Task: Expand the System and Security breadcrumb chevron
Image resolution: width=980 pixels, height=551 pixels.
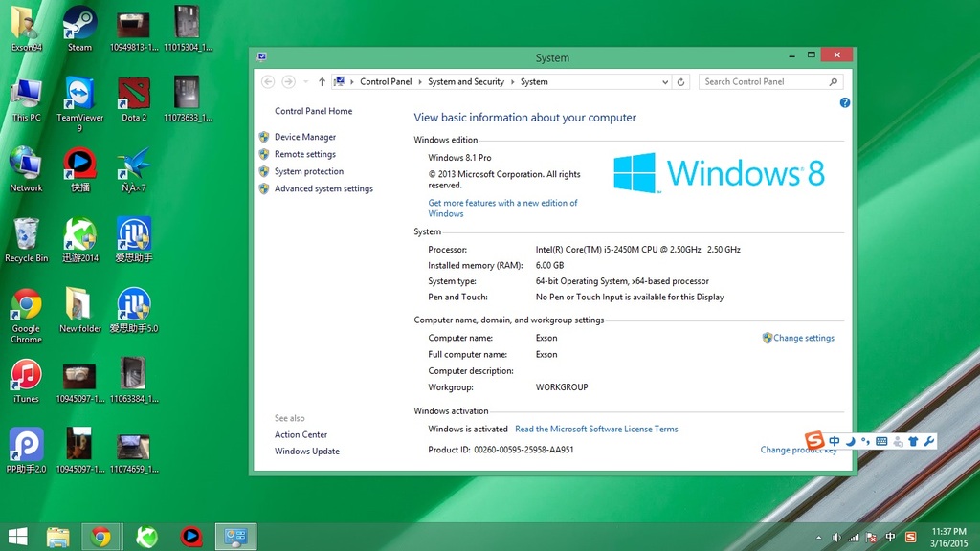Action: pyautogui.click(x=512, y=82)
